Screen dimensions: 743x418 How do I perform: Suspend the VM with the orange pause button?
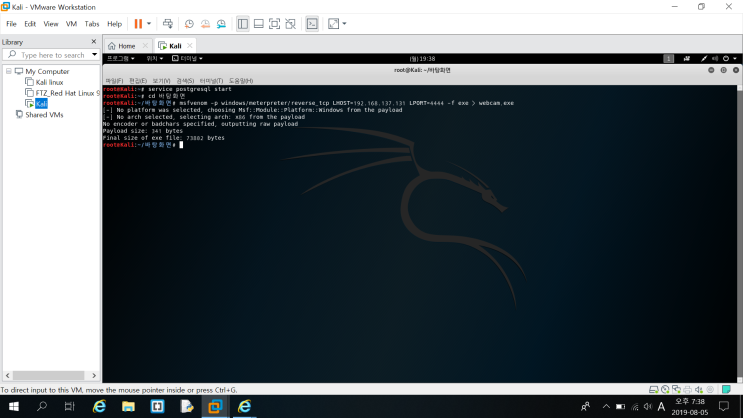click(138, 24)
